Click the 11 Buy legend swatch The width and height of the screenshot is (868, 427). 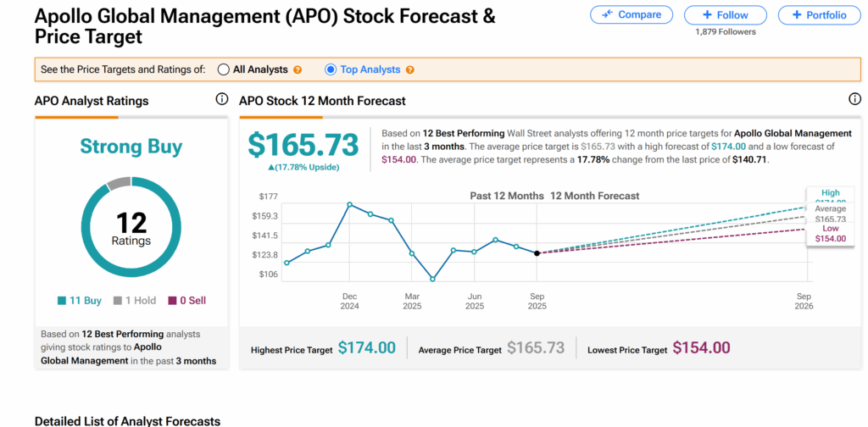click(62, 301)
